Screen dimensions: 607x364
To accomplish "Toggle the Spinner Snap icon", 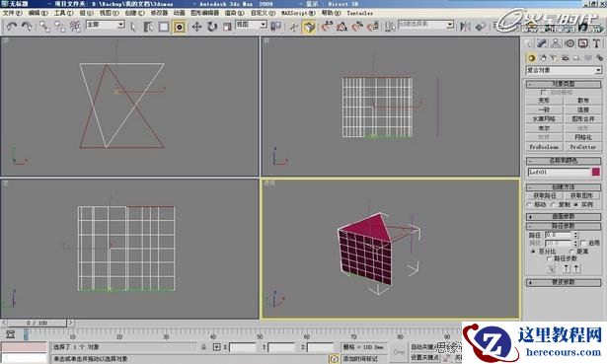I will click(x=373, y=27).
